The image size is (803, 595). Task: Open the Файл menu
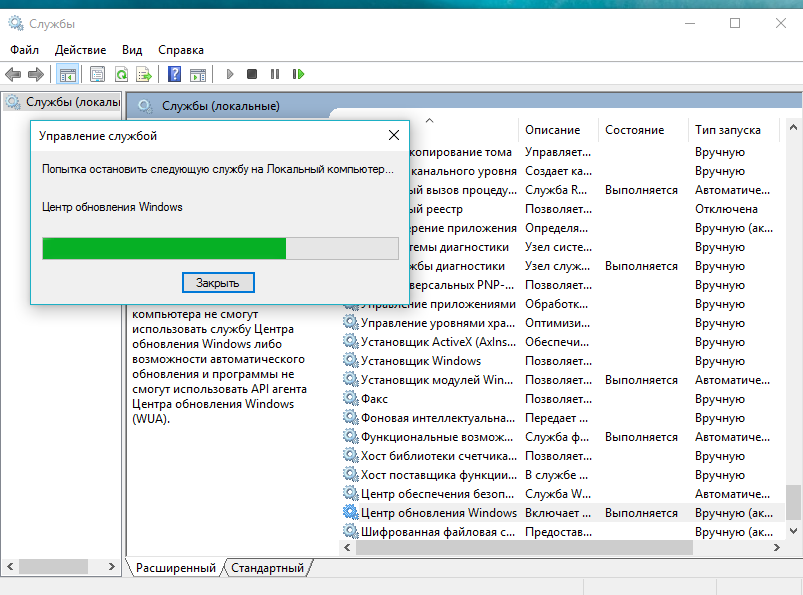[25, 50]
